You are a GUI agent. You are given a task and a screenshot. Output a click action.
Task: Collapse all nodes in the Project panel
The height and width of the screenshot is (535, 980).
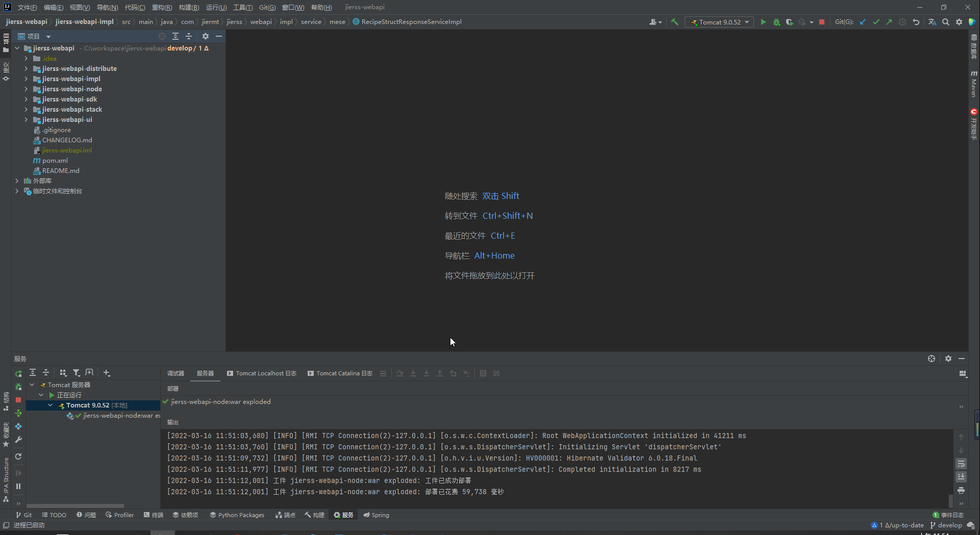click(x=189, y=36)
